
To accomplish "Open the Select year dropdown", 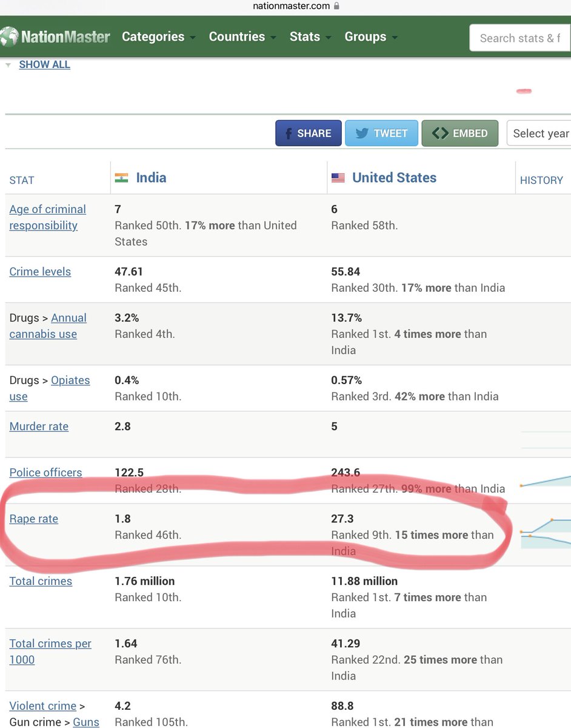I will coord(539,133).
